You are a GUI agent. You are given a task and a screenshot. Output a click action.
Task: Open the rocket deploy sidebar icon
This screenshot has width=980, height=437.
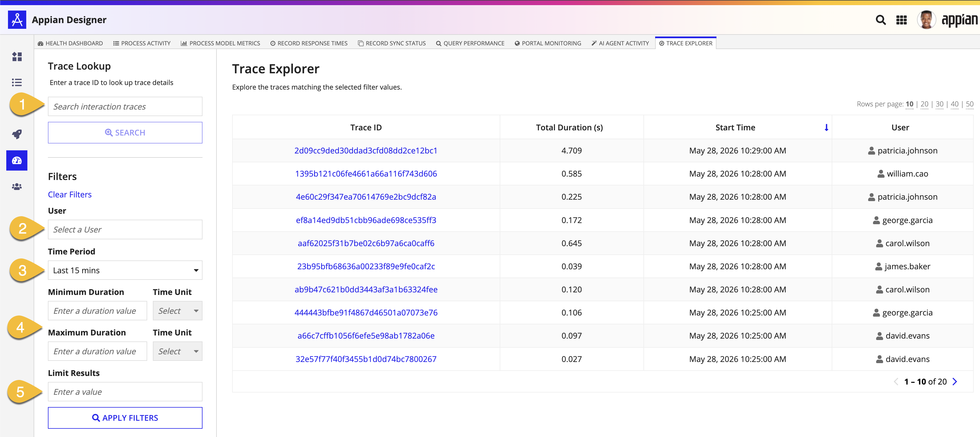tap(17, 134)
